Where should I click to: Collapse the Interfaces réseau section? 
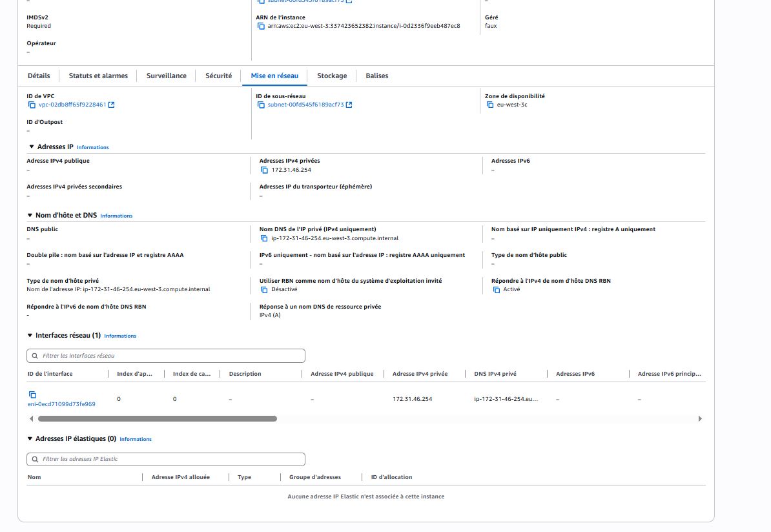pos(30,336)
